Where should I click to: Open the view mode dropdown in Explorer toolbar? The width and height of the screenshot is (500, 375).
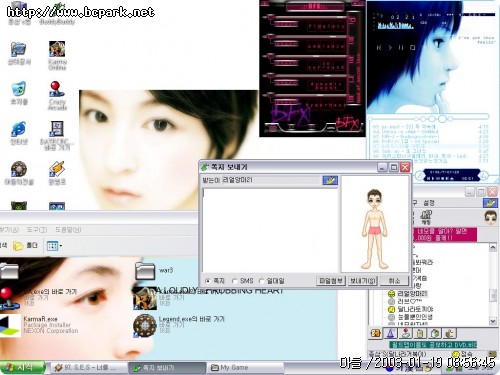[54, 246]
